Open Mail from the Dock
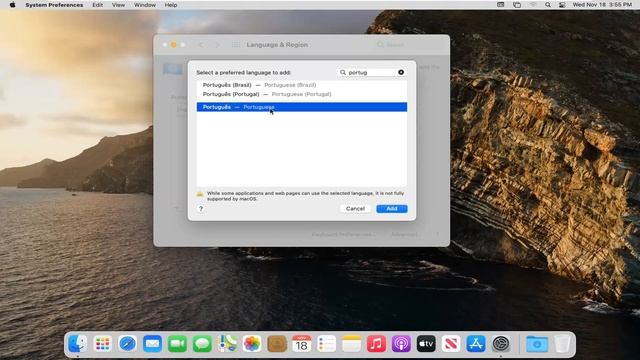Viewport: 640px width, 360px height. pos(152,344)
